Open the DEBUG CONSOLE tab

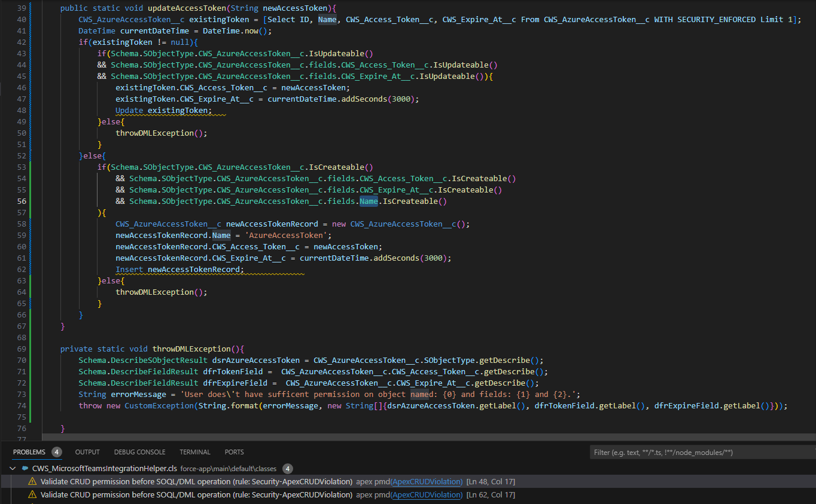[139, 452]
